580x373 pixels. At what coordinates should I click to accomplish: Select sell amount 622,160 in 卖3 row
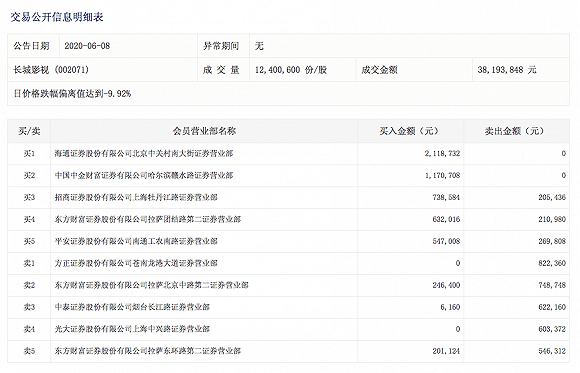pos(552,307)
